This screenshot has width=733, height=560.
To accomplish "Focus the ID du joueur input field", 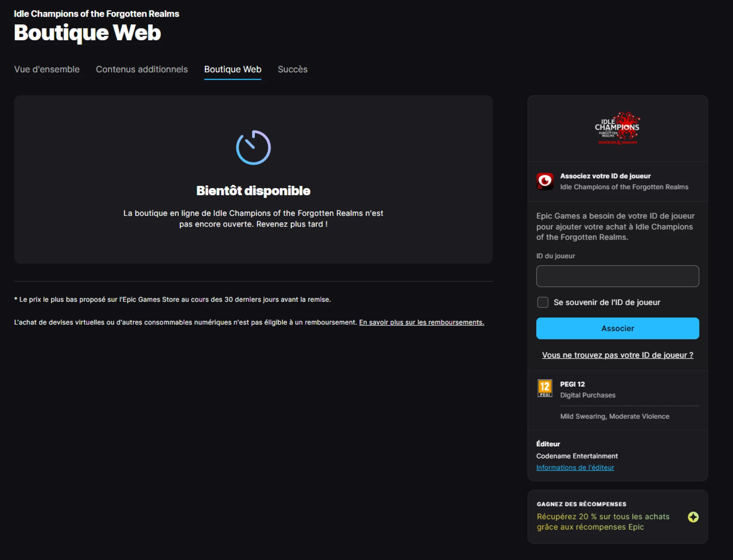I will (x=617, y=276).
